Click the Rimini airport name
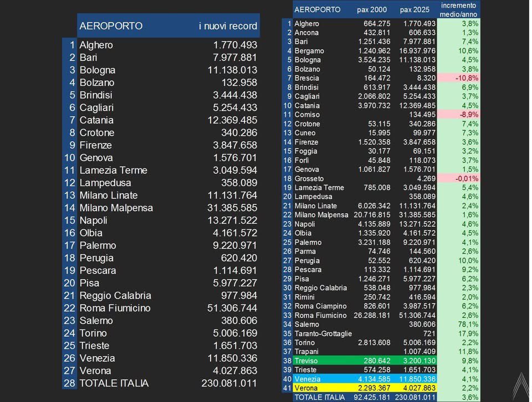 click(304, 297)
